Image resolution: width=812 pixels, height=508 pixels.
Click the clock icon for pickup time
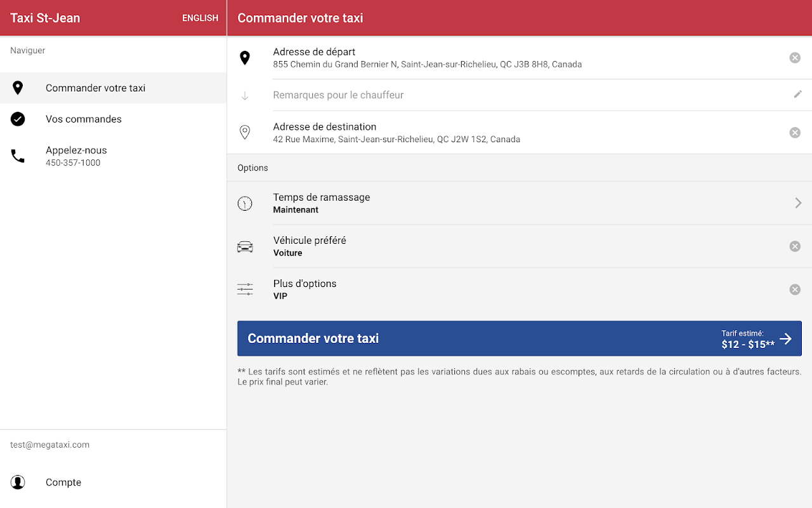tap(245, 203)
